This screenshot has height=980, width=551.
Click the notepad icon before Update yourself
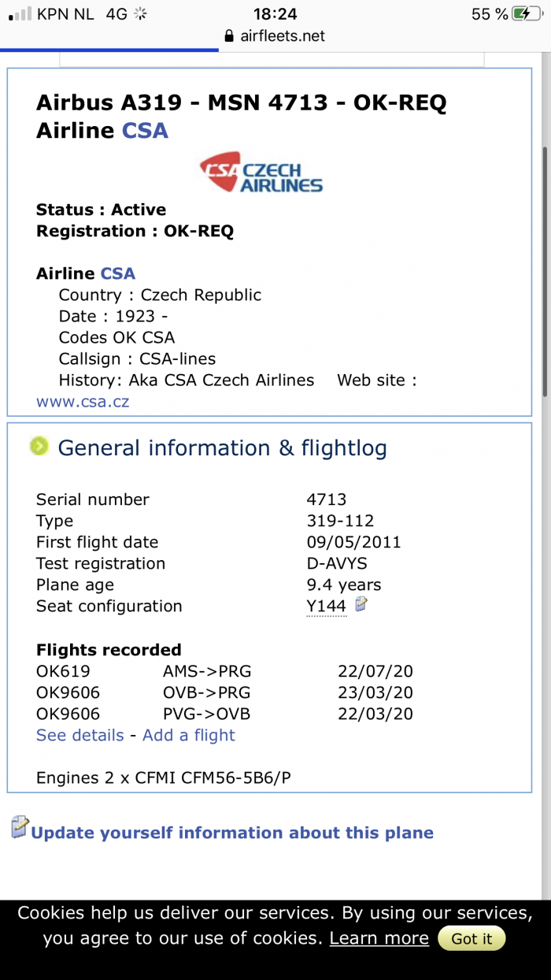(x=20, y=827)
